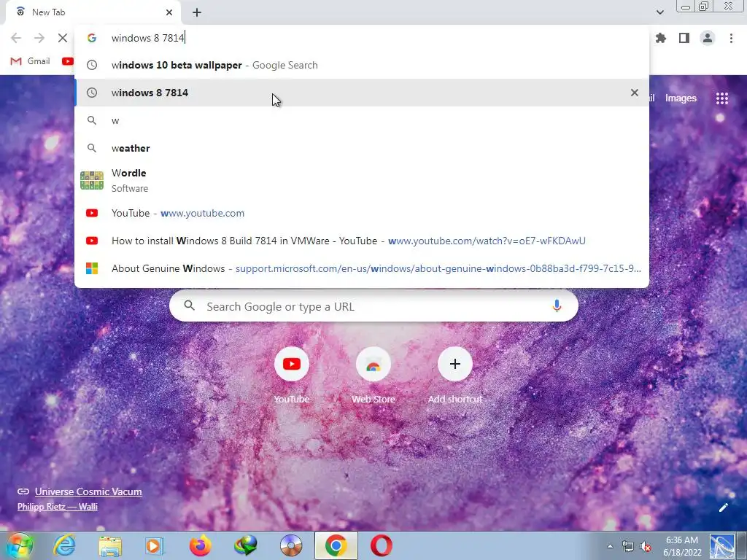The width and height of the screenshot is (747, 560).
Task: Select the 'windows 8 7814' history suggestion
Action: 362,93
